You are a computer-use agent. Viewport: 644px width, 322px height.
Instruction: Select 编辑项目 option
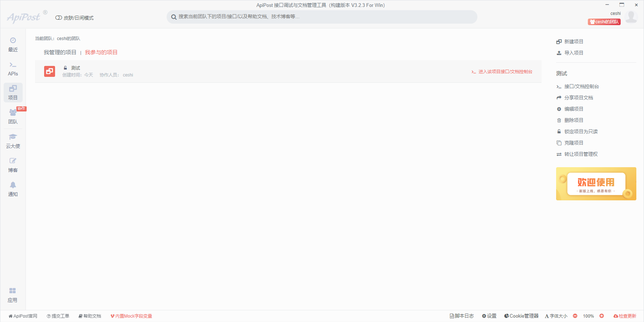570,109
